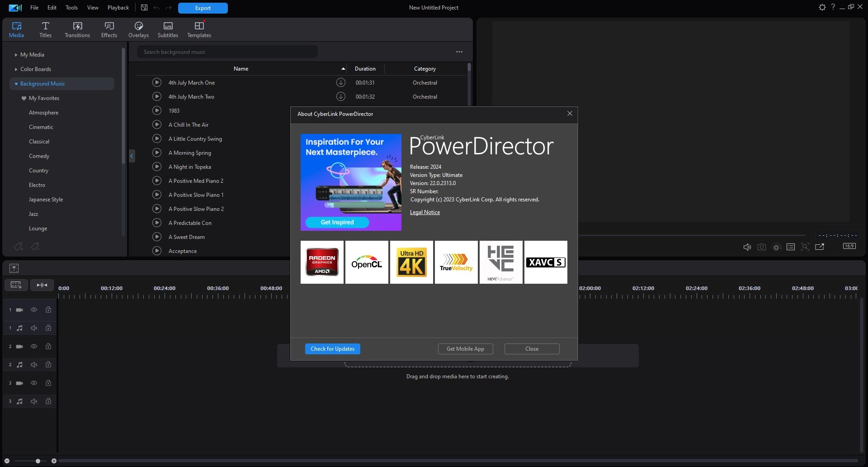Collapse the Background Music category
Screen dimensions: 868x467
click(x=16, y=84)
